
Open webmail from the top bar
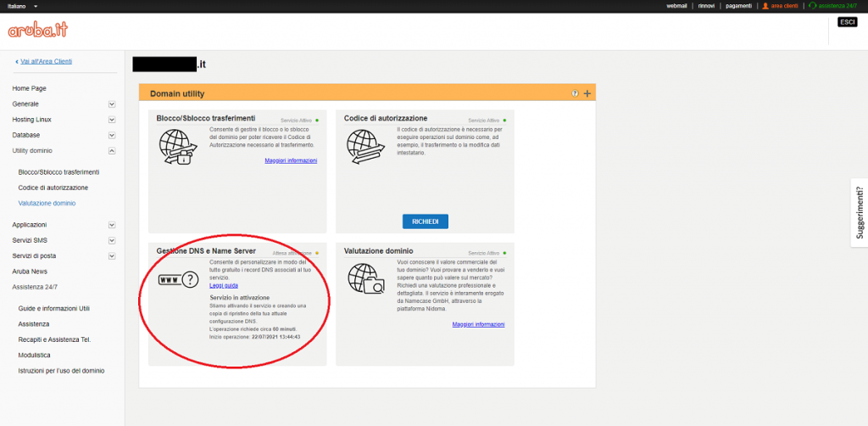click(676, 6)
